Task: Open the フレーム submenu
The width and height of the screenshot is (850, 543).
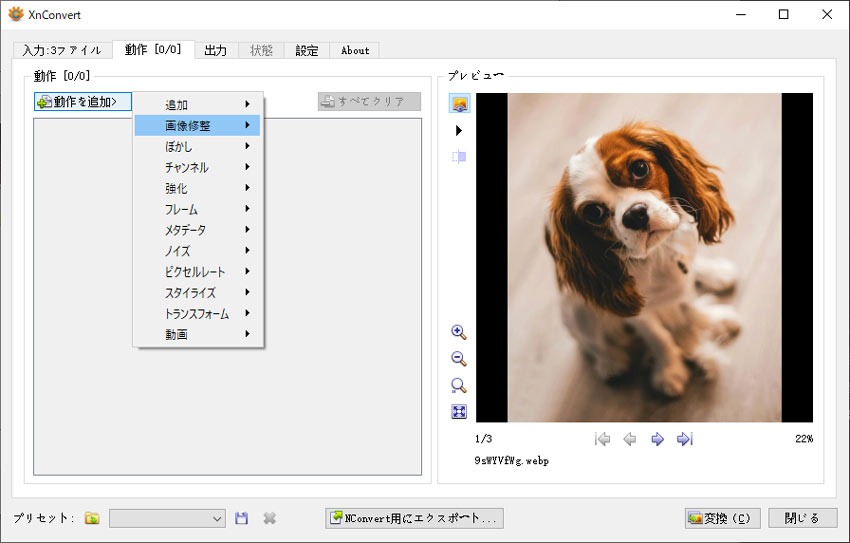Action: coord(197,209)
